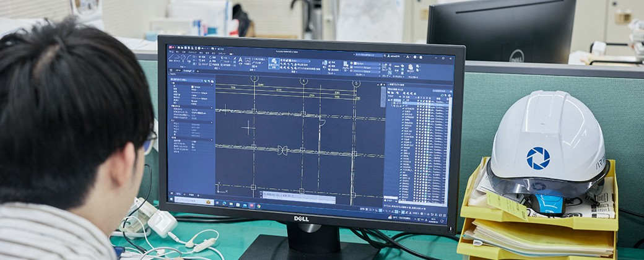Screen dimensions: 644x260
Task: Click the Settings gear in layer panel
Action: (450, 96)
